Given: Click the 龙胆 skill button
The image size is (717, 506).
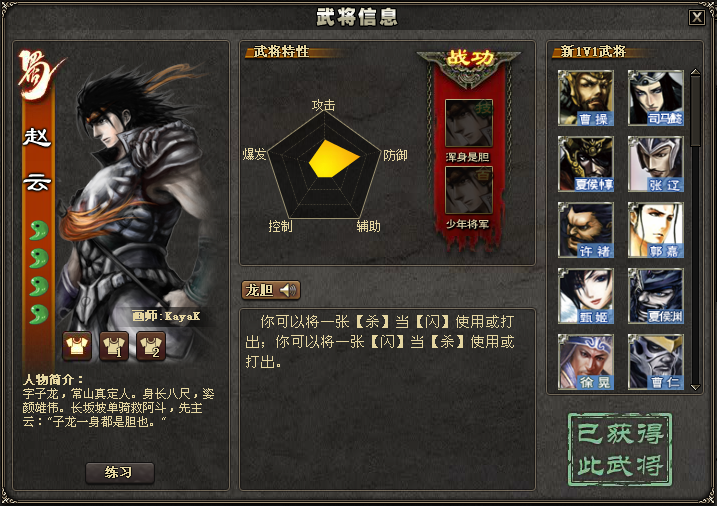Looking at the screenshot, I should [271, 290].
